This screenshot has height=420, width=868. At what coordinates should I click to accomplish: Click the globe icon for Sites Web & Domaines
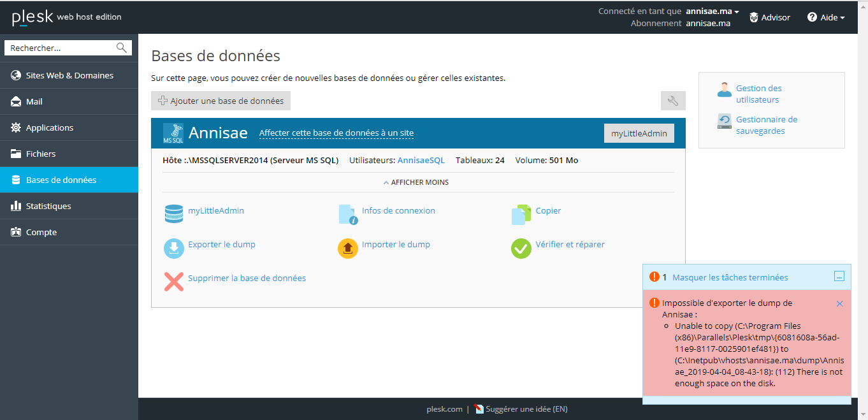[x=16, y=75]
